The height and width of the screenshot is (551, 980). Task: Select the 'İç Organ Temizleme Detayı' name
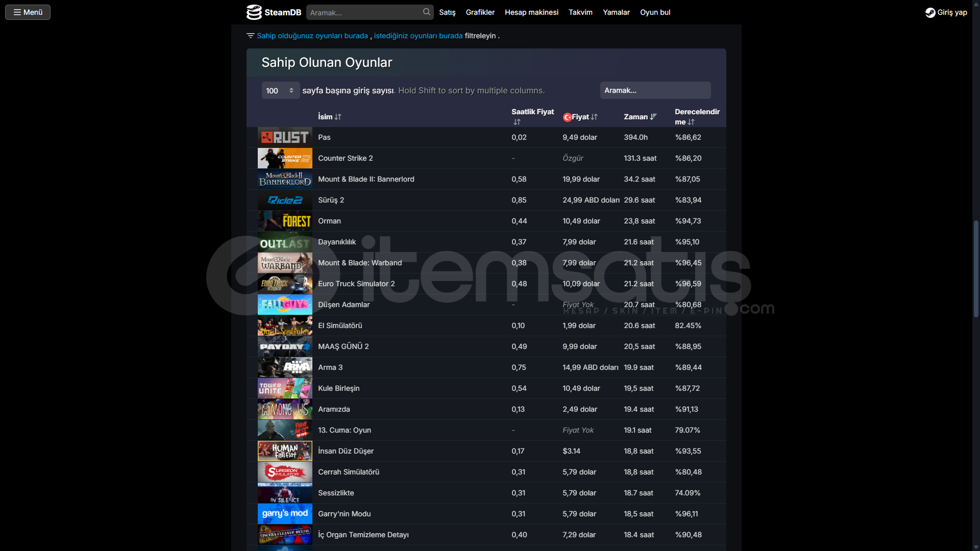coord(363,535)
